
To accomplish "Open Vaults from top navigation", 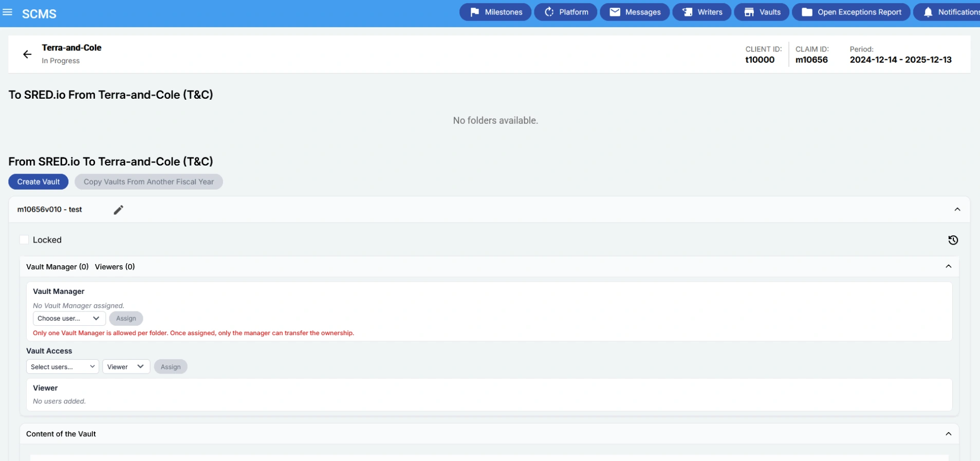I will (x=762, y=12).
